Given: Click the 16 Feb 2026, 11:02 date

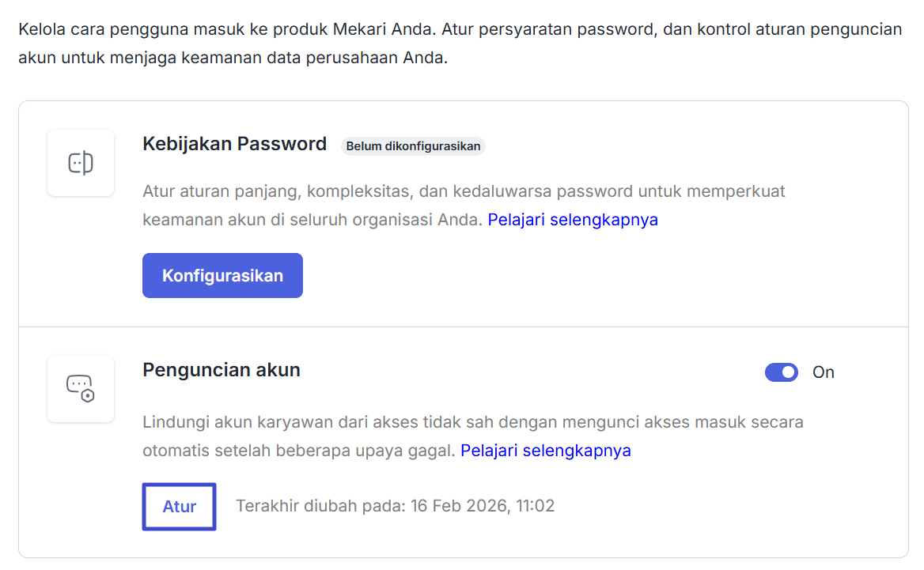Looking at the screenshot, I should [483, 506].
